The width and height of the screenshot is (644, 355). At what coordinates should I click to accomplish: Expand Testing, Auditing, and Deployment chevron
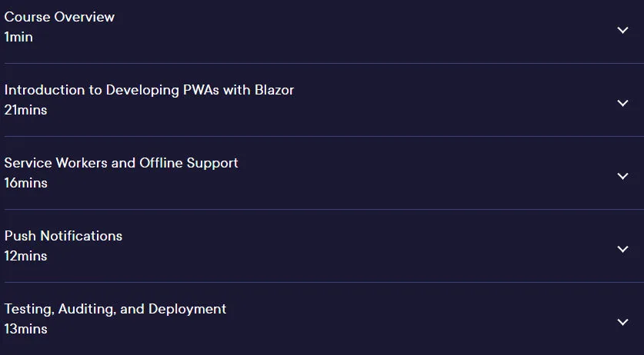[622, 322]
